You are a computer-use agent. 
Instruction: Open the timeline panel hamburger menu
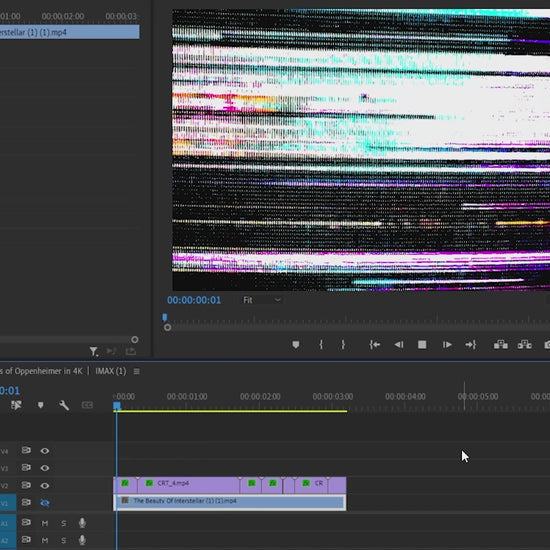[x=136, y=371]
